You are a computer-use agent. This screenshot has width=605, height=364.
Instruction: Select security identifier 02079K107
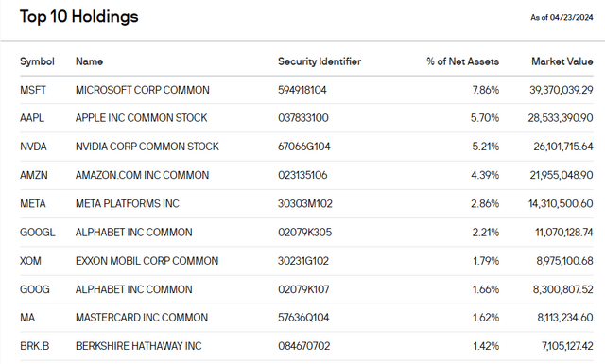[x=303, y=289]
